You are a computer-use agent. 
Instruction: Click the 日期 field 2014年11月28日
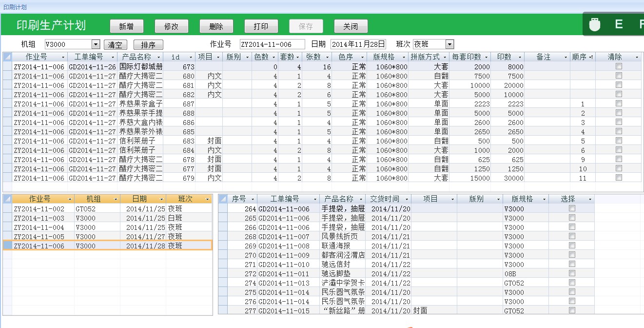coord(358,44)
